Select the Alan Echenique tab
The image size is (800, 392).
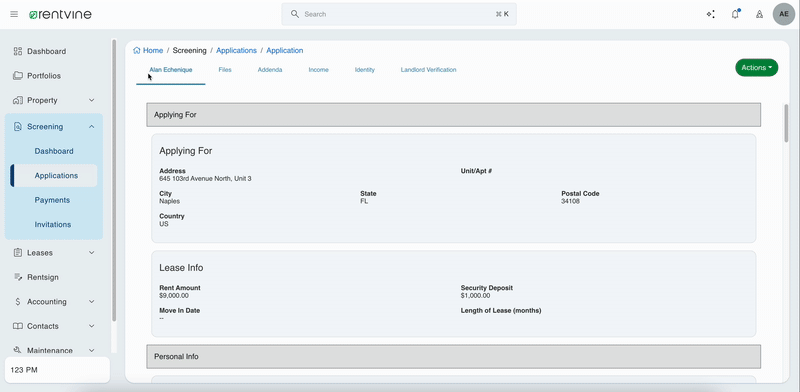(x=171, y=70)
